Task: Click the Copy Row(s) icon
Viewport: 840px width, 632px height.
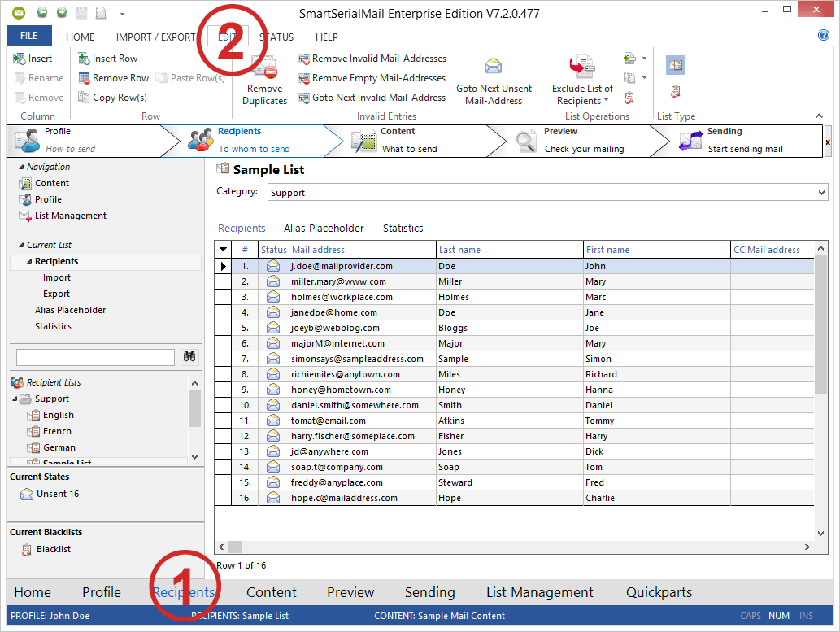Action: click(84, 97)
